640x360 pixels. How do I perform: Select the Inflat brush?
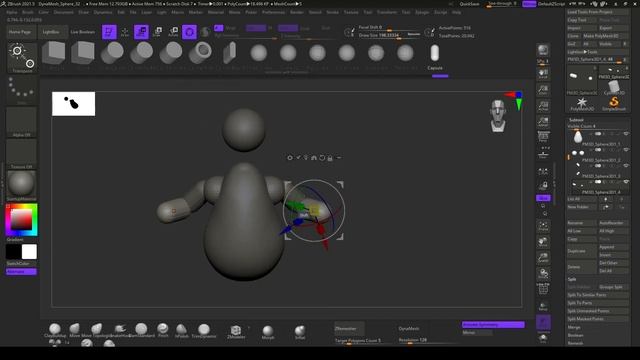[x=300, y=332]
